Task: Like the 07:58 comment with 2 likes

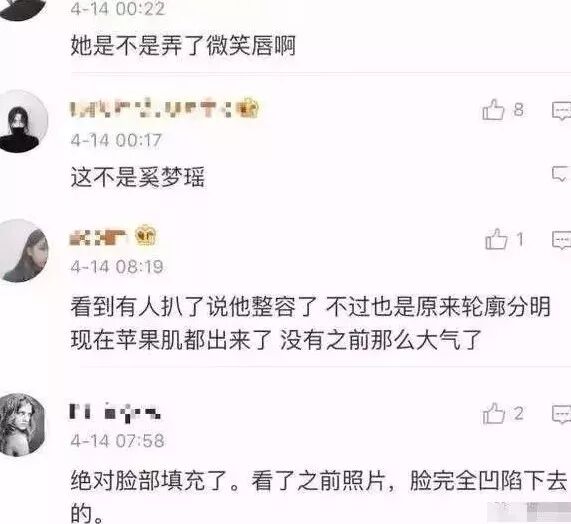Action: tap(494, 413)
